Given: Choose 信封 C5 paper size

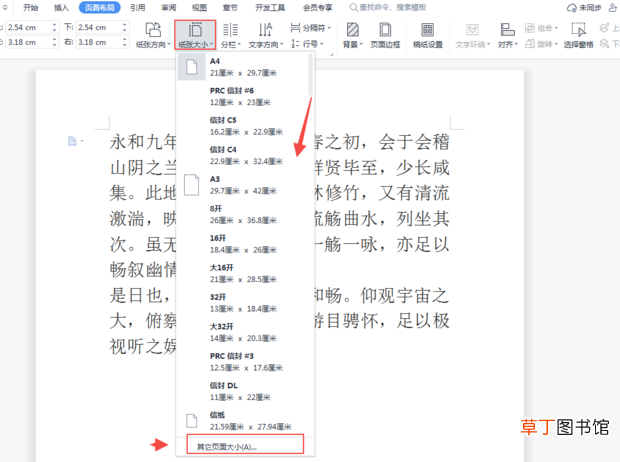Looking at the screenshot, I should click(242, 126).
